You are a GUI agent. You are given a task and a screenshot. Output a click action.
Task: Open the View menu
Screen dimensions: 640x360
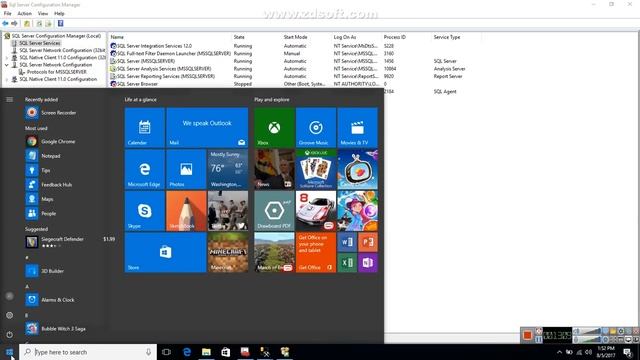tap(43, 13)
